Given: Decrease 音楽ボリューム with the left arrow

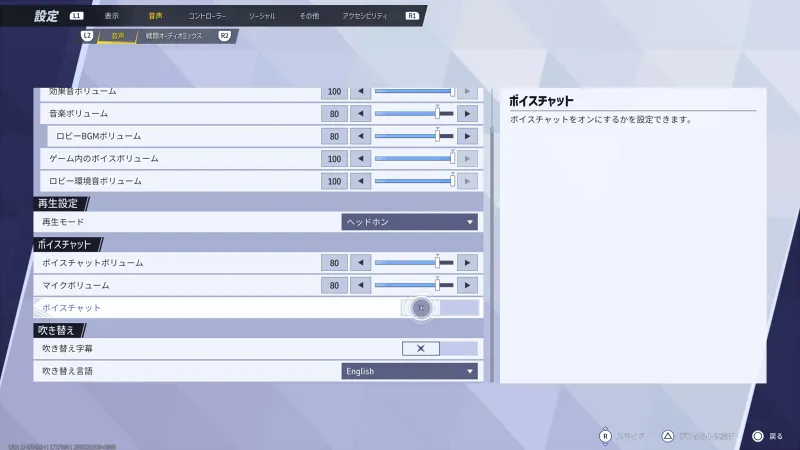Looking at the screenshot, I should click(361, 114).
